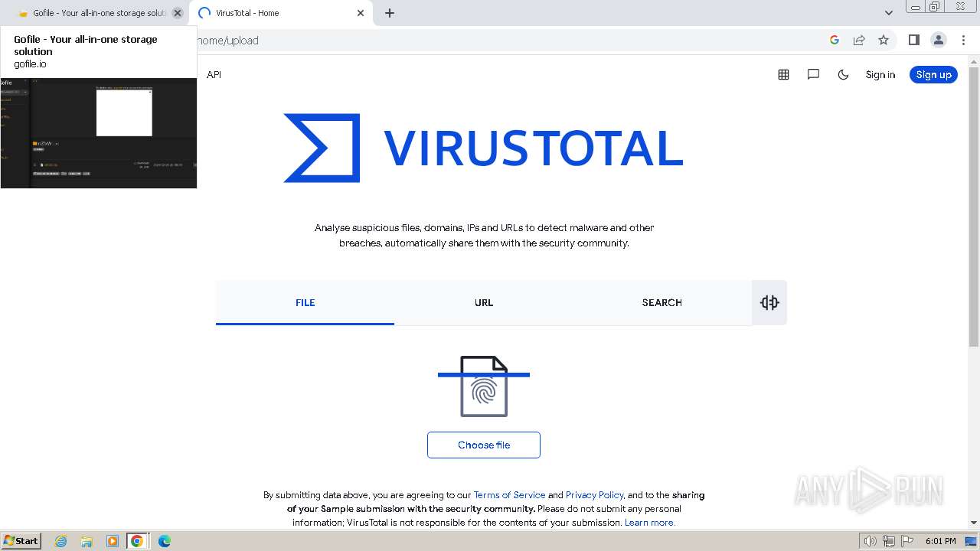Toggle dark mode with the moon icon
The image size is (980, 551).
(843, 75)
